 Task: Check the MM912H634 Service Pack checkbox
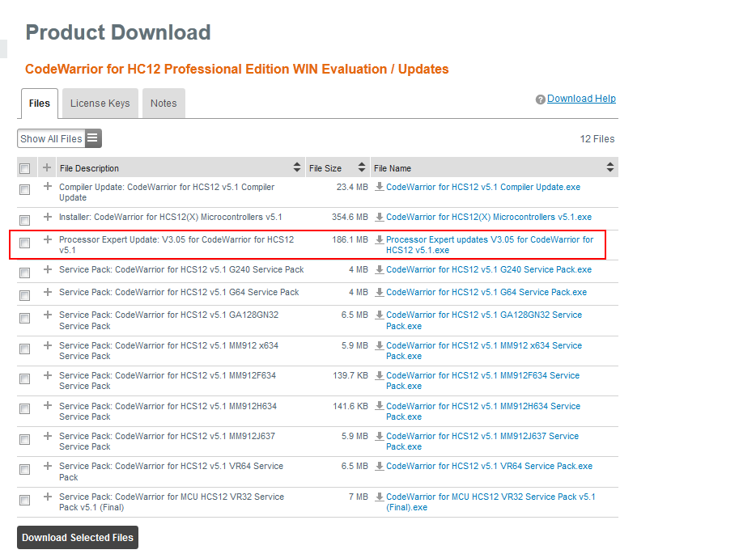[x=24, y=409]
